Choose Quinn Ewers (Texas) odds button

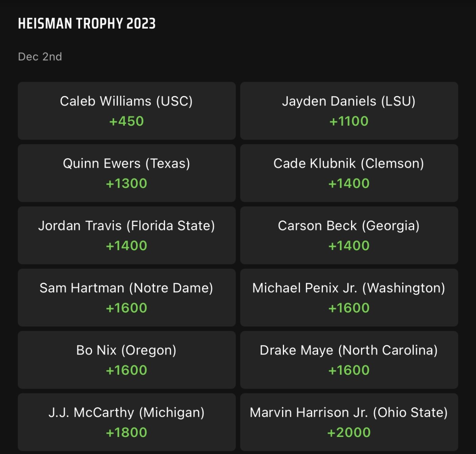[127, 173]
